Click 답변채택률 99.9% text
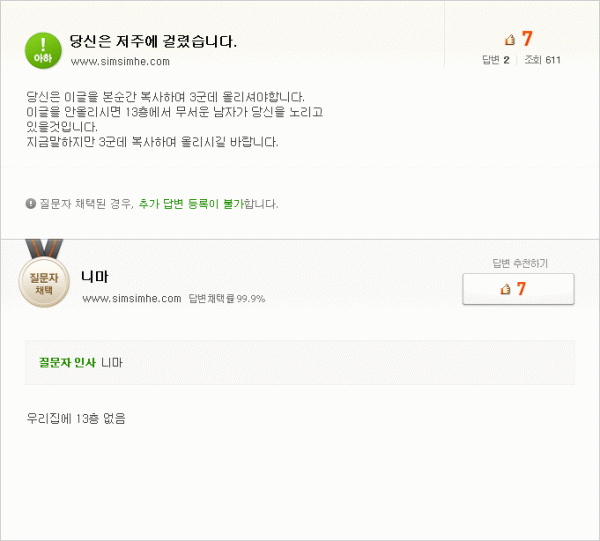The height and width of the screenshot is (541, 600). [x=227, y=298]
